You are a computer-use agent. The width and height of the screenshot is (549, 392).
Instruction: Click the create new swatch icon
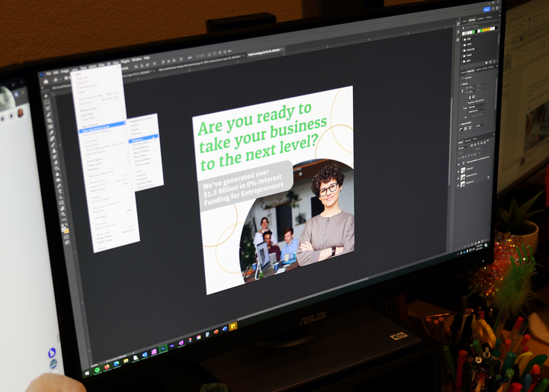pyautogui.click(x=490, y=62)
